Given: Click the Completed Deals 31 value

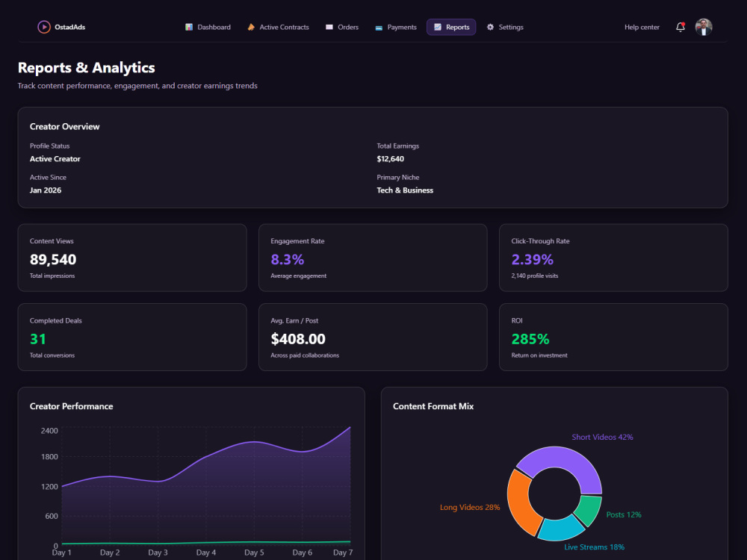Looking at the screenshot, I should pyautogui.click(x=38, y=339).
